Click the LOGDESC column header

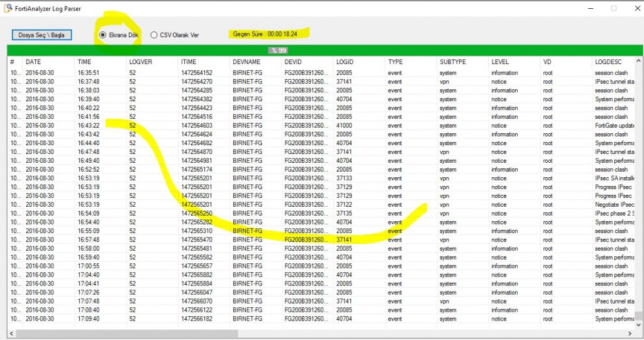608,62
